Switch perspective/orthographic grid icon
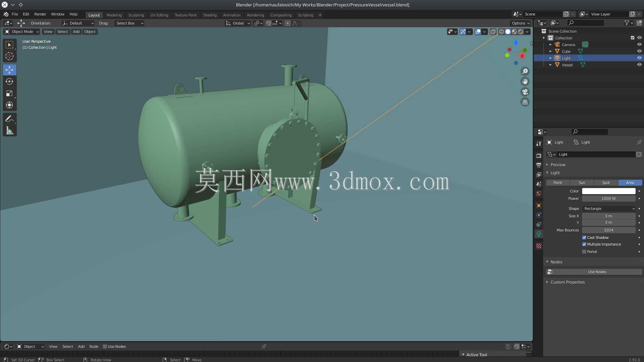 525,102
